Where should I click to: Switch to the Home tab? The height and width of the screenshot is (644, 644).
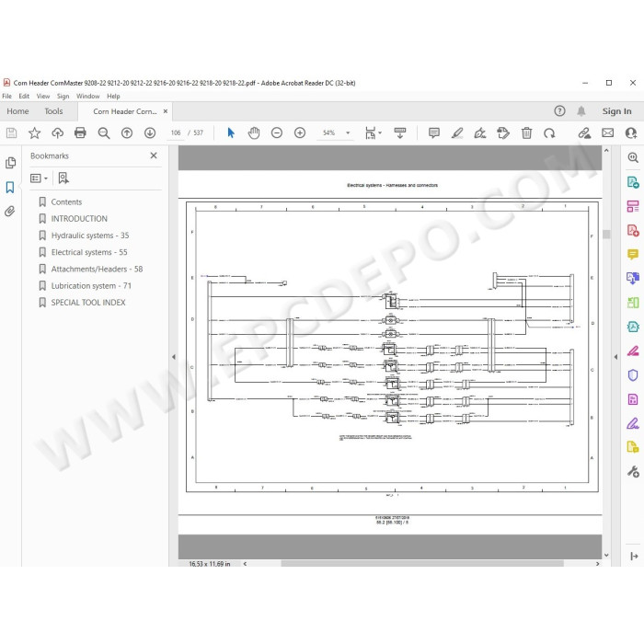click(17, 111)
